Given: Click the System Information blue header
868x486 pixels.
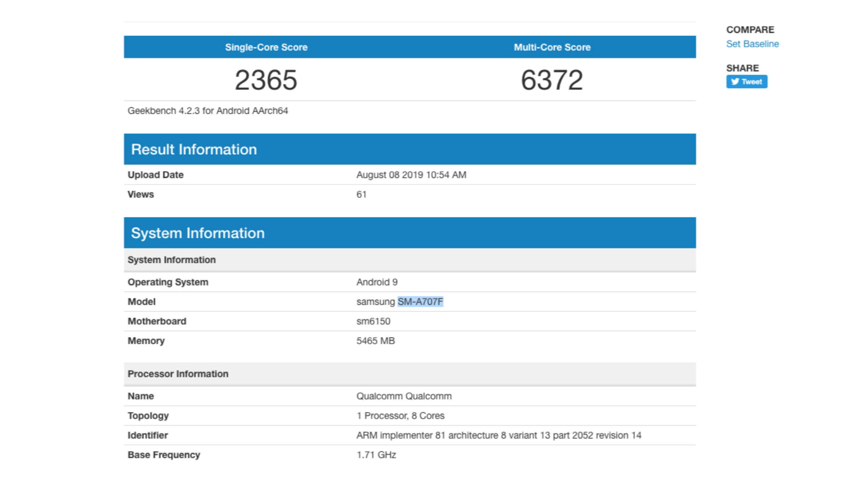Looking at the screenshot, I should 198,233.
